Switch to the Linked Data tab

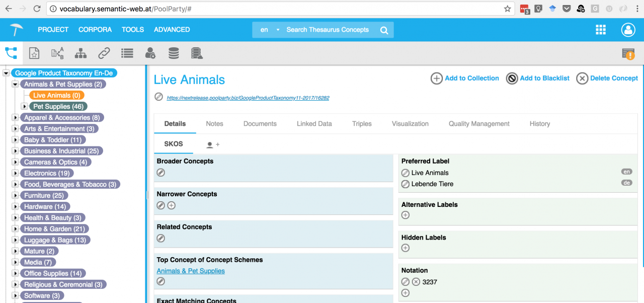(314, 124)
